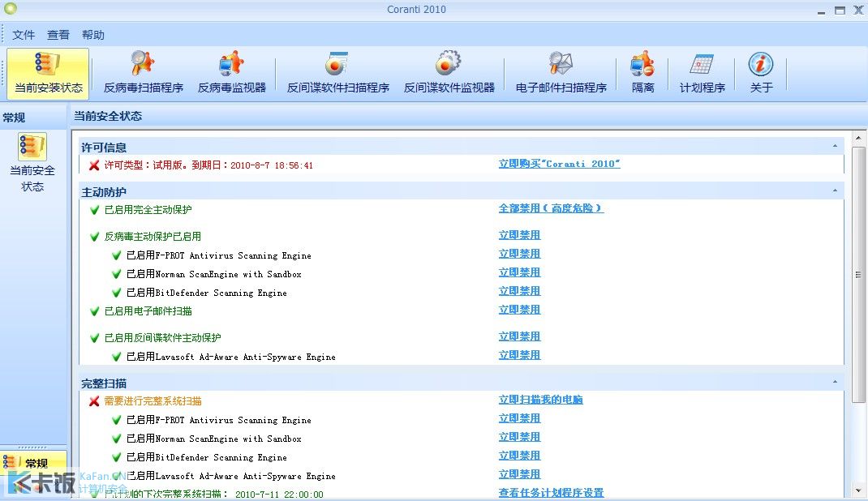
Task: Click the red X beside 需要进行完整系统扫描
Action: click(94, 401)
